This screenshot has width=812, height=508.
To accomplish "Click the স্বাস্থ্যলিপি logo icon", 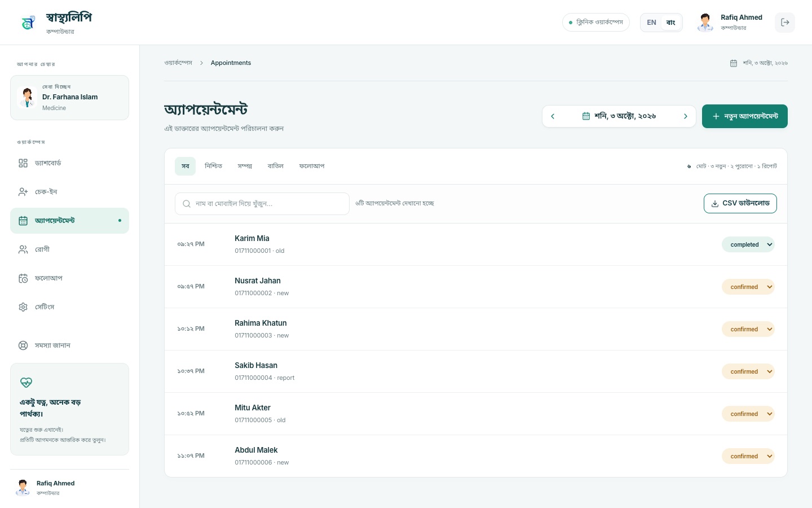I will click(x=28, y=23).
